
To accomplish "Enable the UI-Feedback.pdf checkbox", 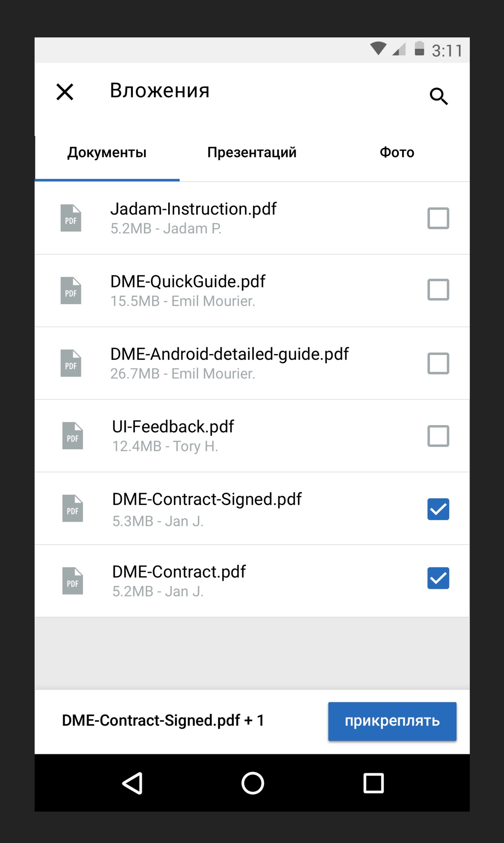I will pos(438,436).
